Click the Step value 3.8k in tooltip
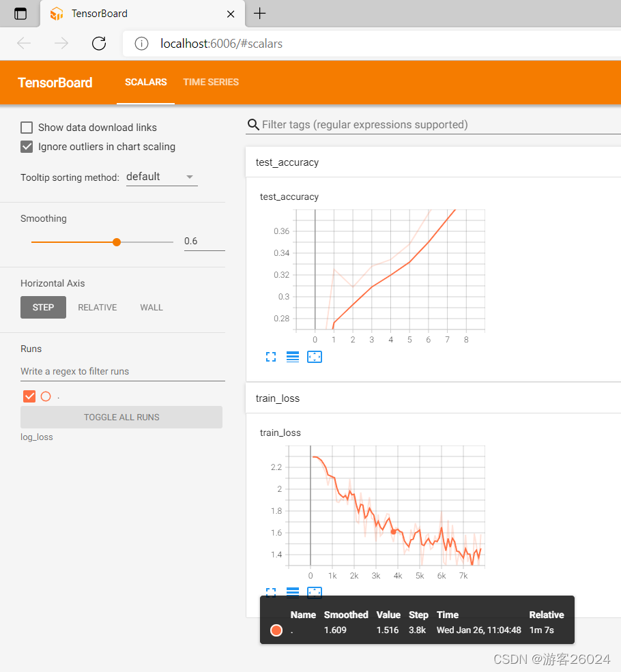The width and height of the screenshot is (621, 672). [418, 630]
